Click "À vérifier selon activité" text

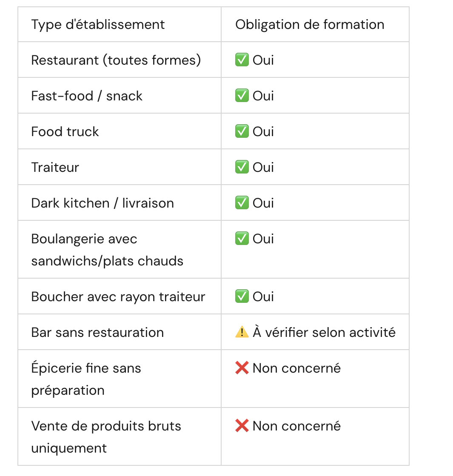point(324,332)
